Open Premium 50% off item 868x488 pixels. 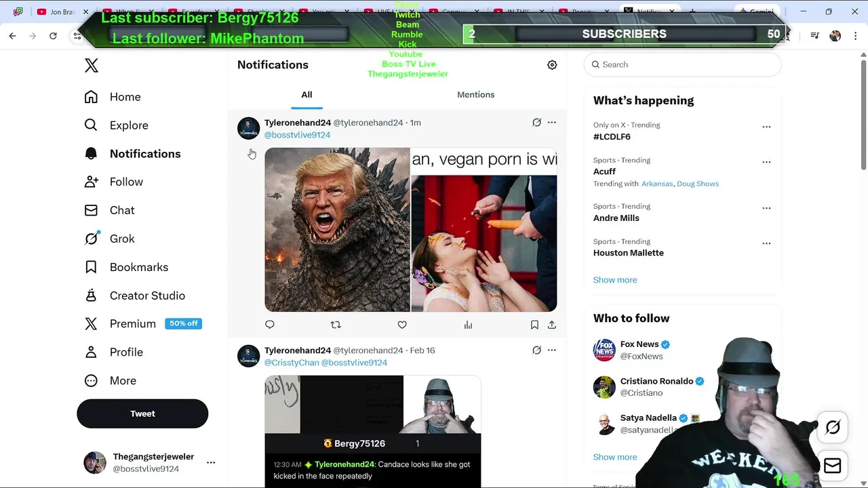click(x=142, y=324)
